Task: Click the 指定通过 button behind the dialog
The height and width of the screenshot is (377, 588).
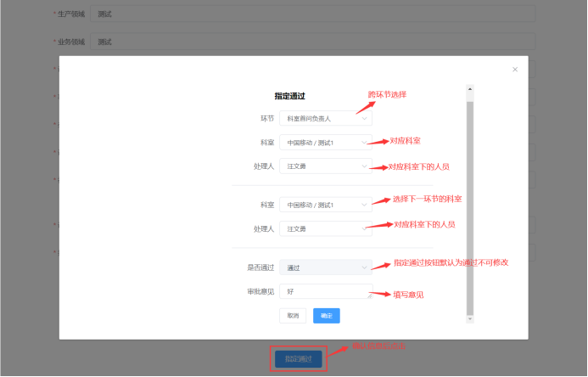Action: [299, 359]
